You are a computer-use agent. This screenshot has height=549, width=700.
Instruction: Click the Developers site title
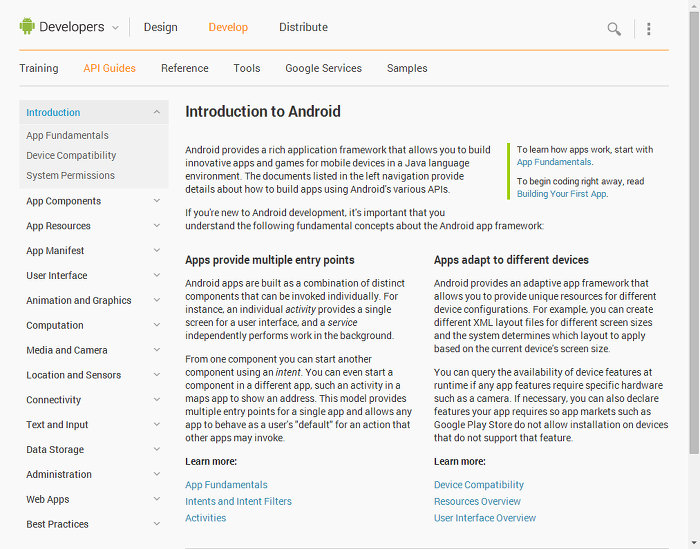click(71, 27)
